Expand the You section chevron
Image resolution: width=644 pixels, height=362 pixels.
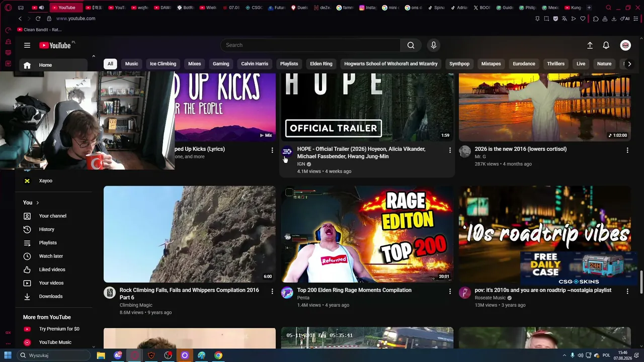[37, 203]
